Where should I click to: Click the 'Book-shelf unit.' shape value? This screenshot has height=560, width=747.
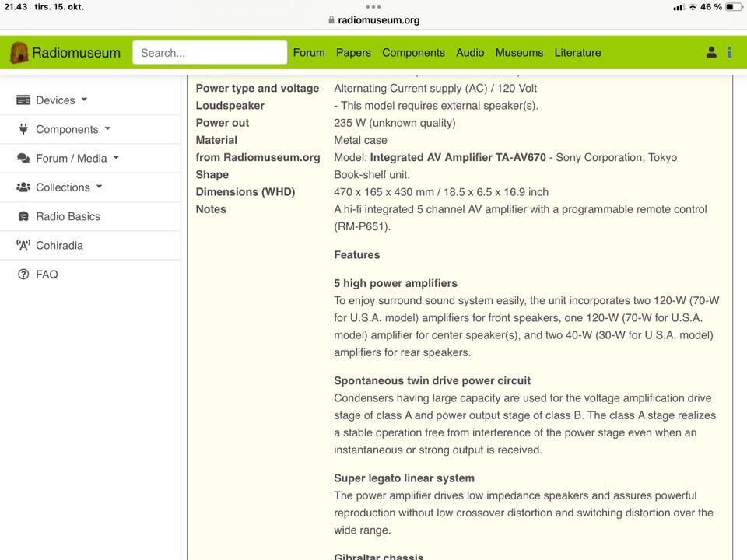coord(372,175)
